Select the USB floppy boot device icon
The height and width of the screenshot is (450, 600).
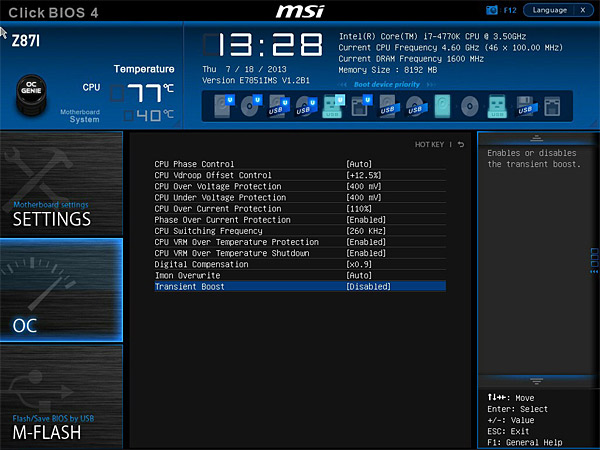pos(526,106)
